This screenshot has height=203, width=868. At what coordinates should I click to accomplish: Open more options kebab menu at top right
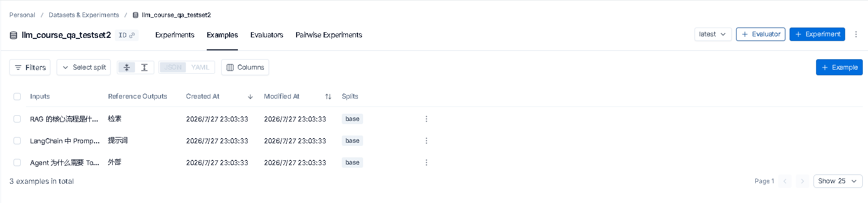point(856,34)
